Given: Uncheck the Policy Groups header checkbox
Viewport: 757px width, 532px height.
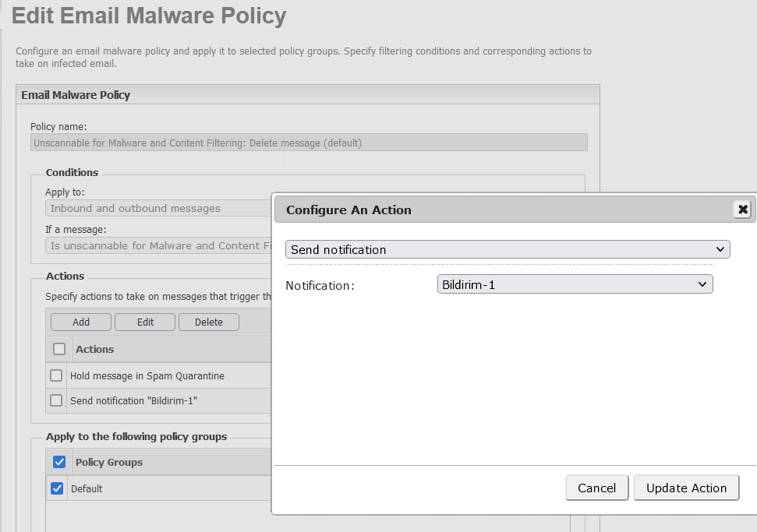Looking at the screenshot, I should click(59, 462).
